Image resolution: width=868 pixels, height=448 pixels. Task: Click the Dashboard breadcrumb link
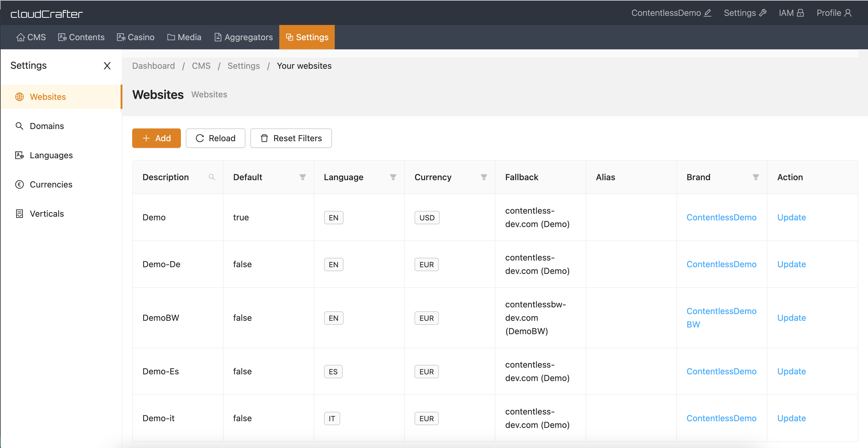[x=153, y=66]
